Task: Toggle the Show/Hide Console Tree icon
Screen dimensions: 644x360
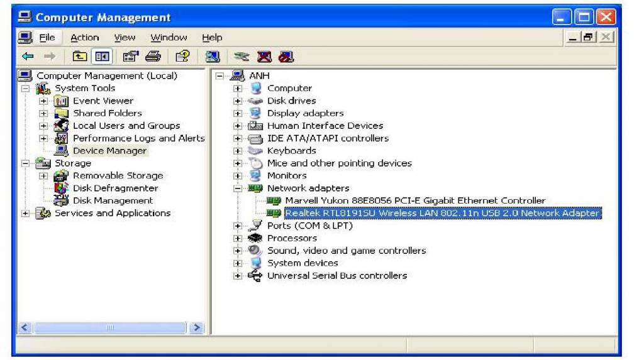Action: tap(102, 57)
